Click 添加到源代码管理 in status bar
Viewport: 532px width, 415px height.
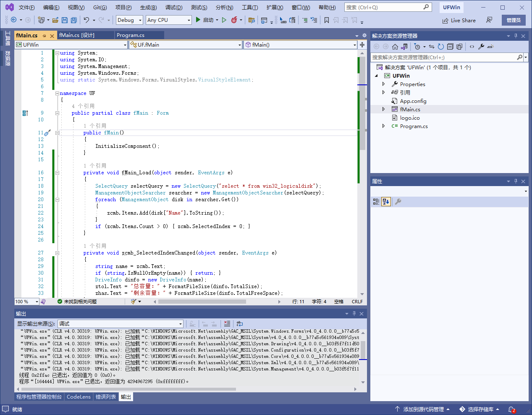pos(422,410)
